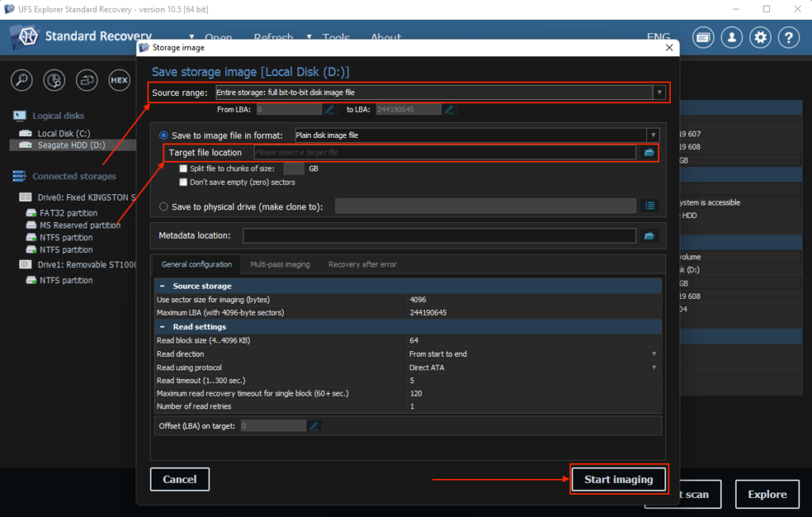Open the Read direction dropdown
The height and width of the screenshot is (517, 812).
coord(653,354)
